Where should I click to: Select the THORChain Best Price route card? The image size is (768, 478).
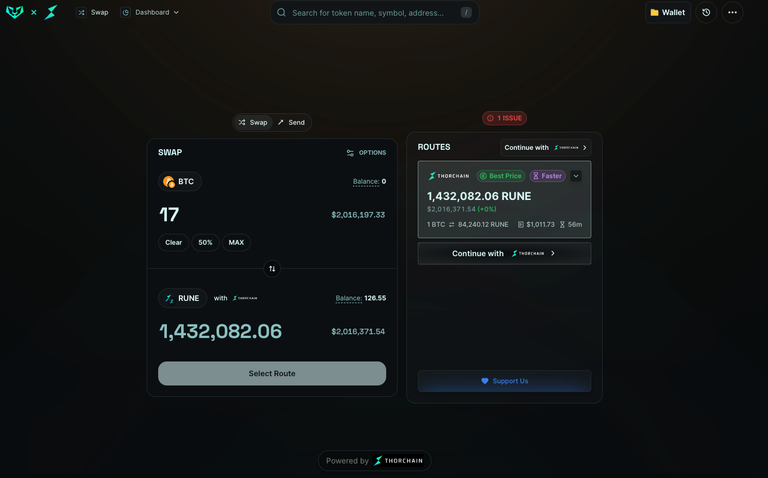504,199
